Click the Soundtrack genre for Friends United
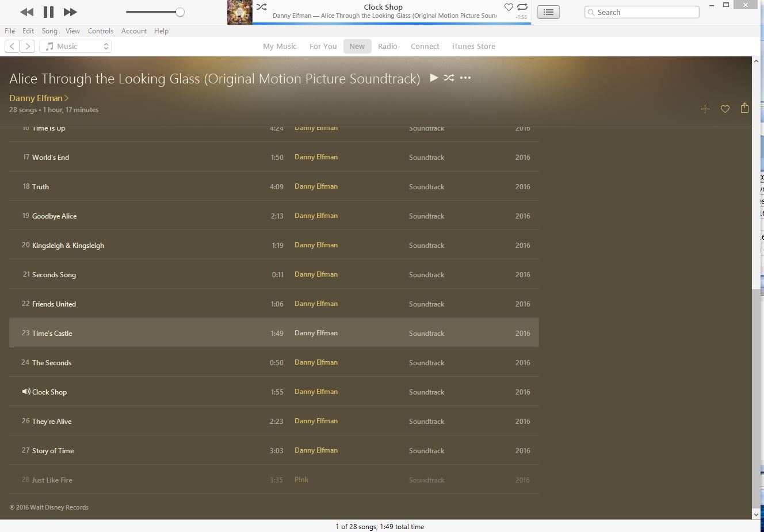Screen dimensions: 764x532 (x=426, y=304)
